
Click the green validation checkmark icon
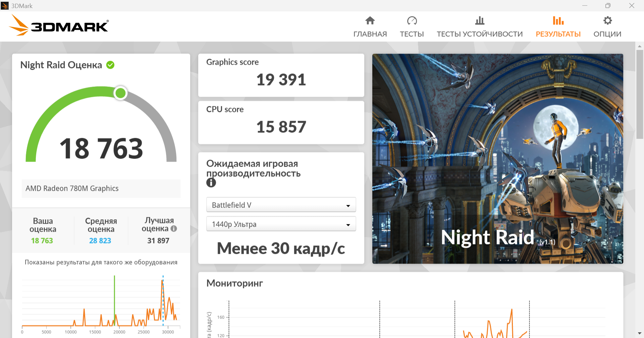coord(110,65)
